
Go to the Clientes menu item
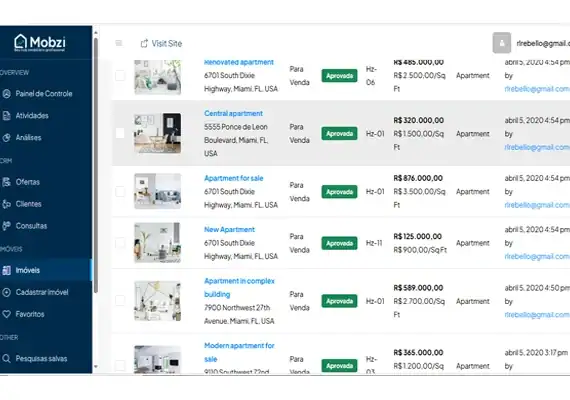(46, 204)
